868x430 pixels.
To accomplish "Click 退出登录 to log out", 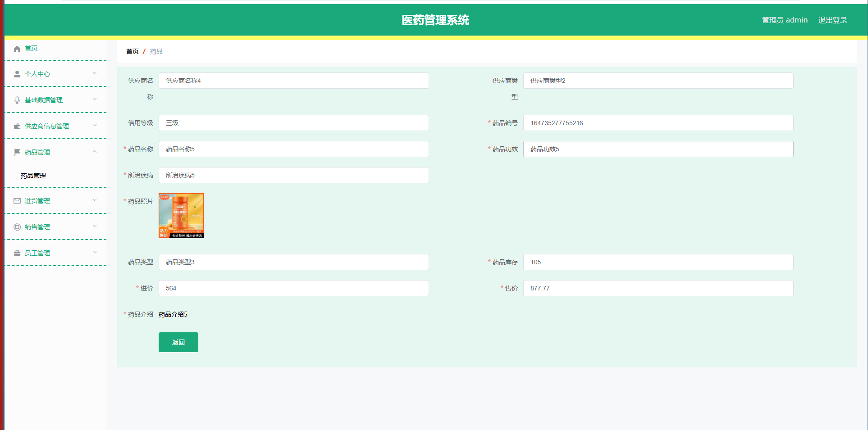I will coord(833,20).
